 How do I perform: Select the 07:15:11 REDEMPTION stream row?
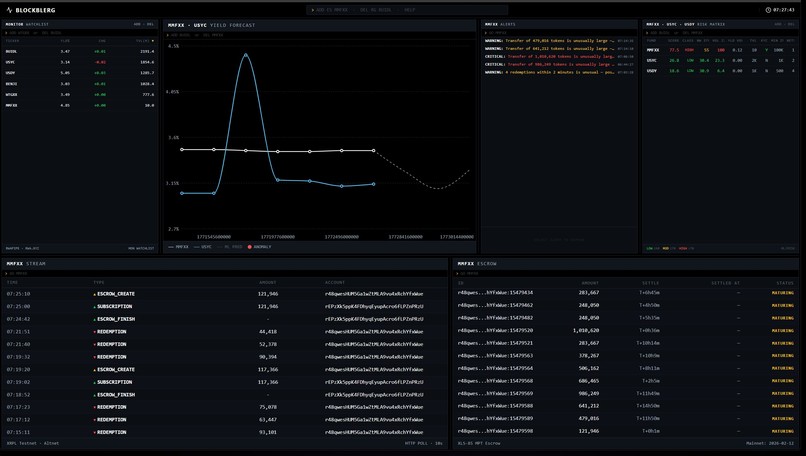225,432
